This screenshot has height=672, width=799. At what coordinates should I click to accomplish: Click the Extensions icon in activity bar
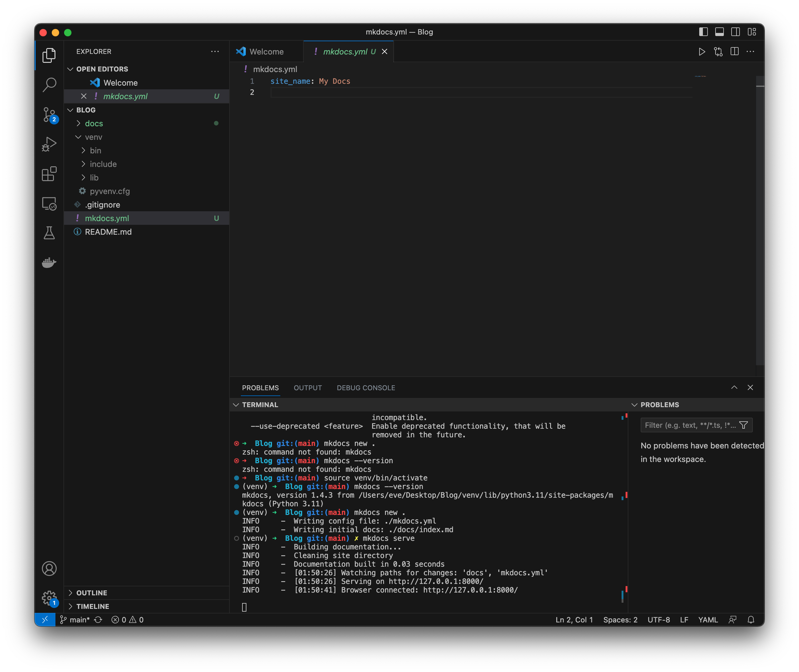49,174
